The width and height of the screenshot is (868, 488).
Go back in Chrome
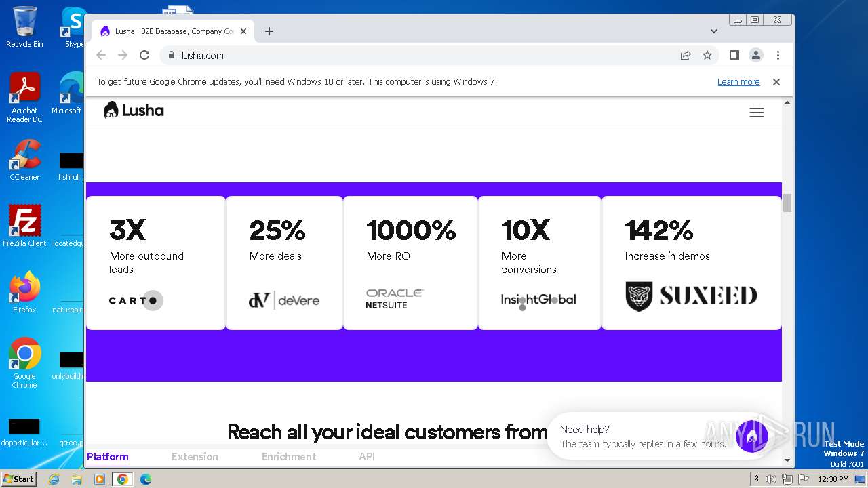click(101, 55)
